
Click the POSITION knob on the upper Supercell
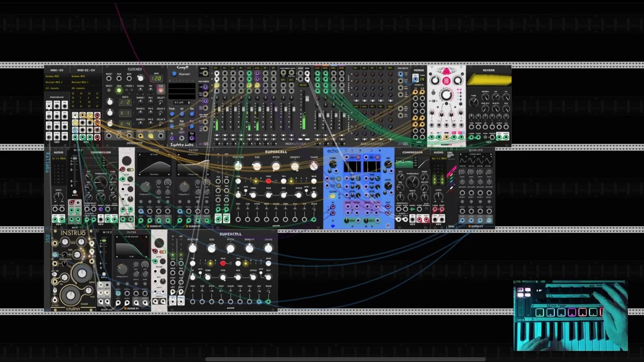click(238, 166)
